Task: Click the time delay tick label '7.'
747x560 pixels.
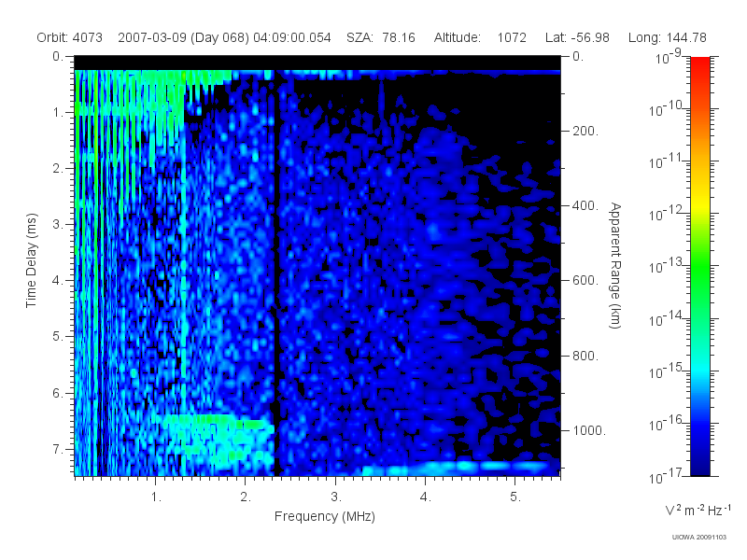Action: 58,449
